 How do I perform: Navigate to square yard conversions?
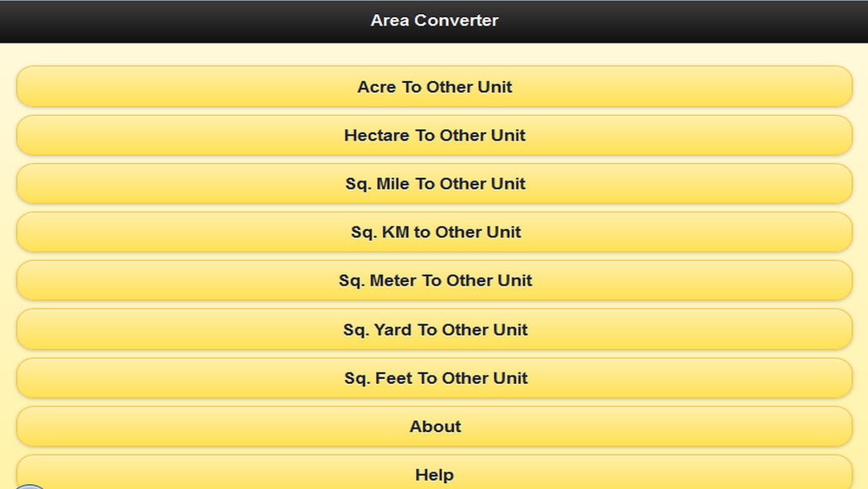click(x=434, y=329)
